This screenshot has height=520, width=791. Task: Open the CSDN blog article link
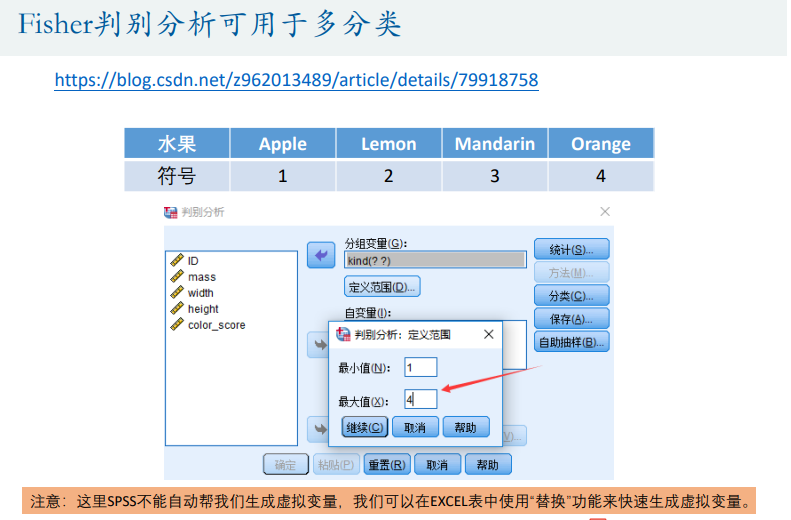tap(296, 80)
